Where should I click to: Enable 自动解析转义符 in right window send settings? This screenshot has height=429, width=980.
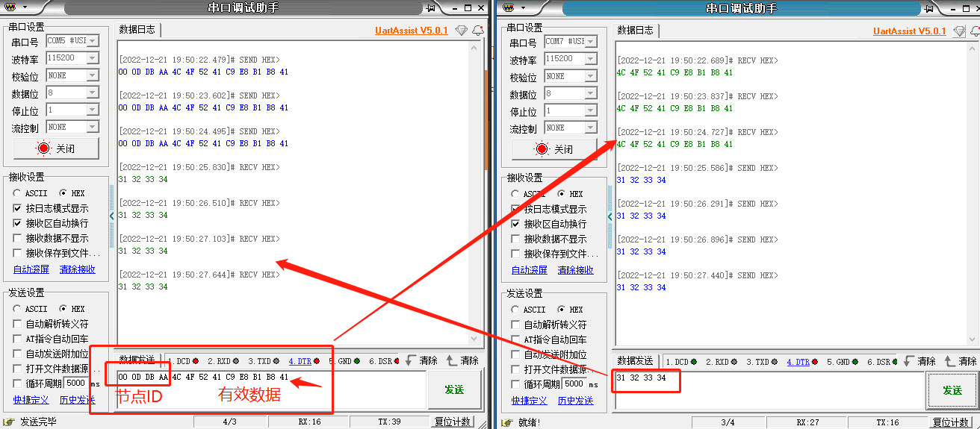[516, 325]
